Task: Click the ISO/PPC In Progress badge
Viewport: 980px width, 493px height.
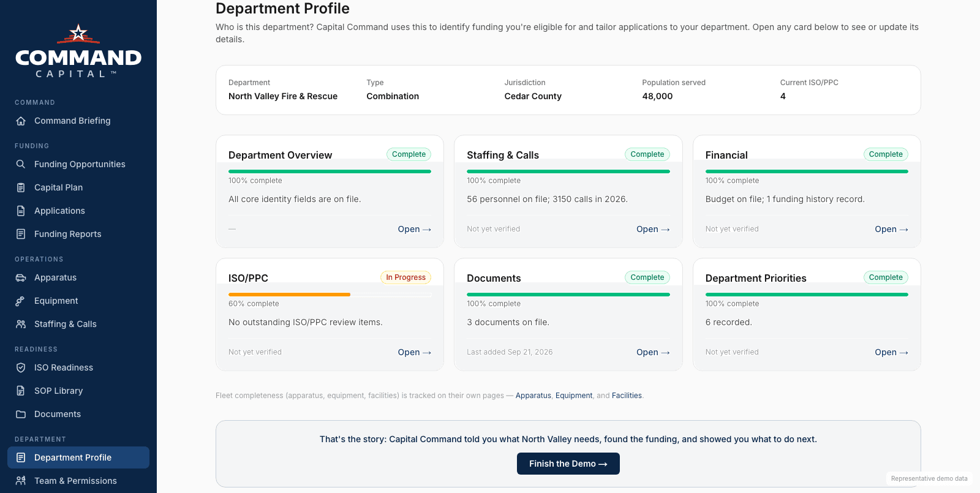Action: pyautogui.click(x=405, y=277)
